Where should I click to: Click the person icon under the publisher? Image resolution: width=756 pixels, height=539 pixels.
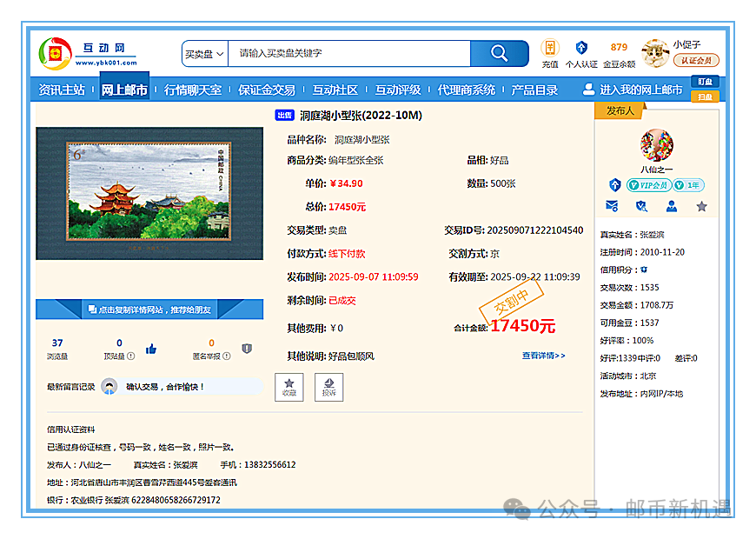click(x=671, y=207)
